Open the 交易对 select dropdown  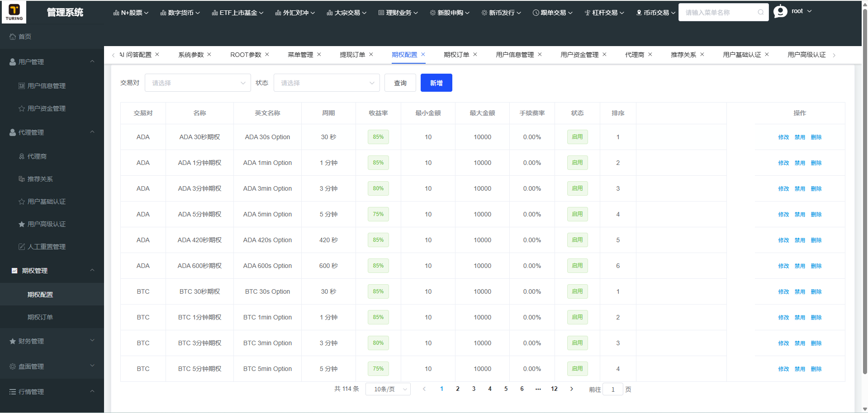coord(198,83)
